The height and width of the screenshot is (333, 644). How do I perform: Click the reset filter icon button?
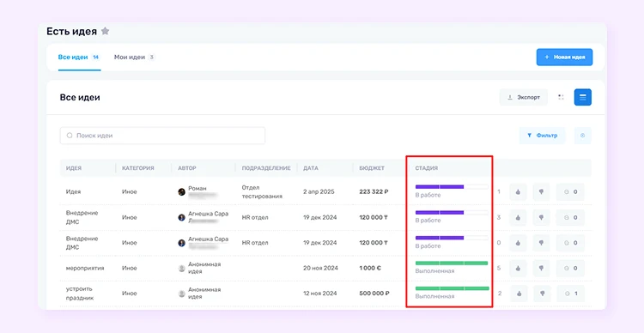point(583,136)
